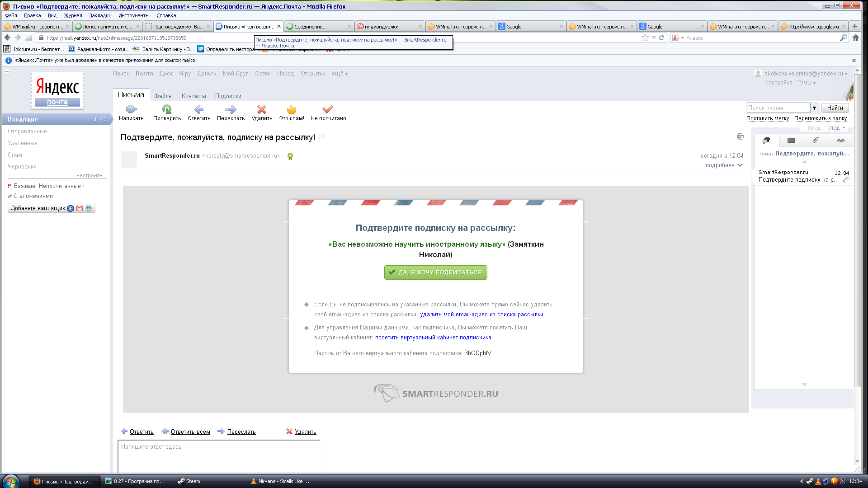
Task: Expand the ещё services dropdown
Action: (x=340, y=74)
